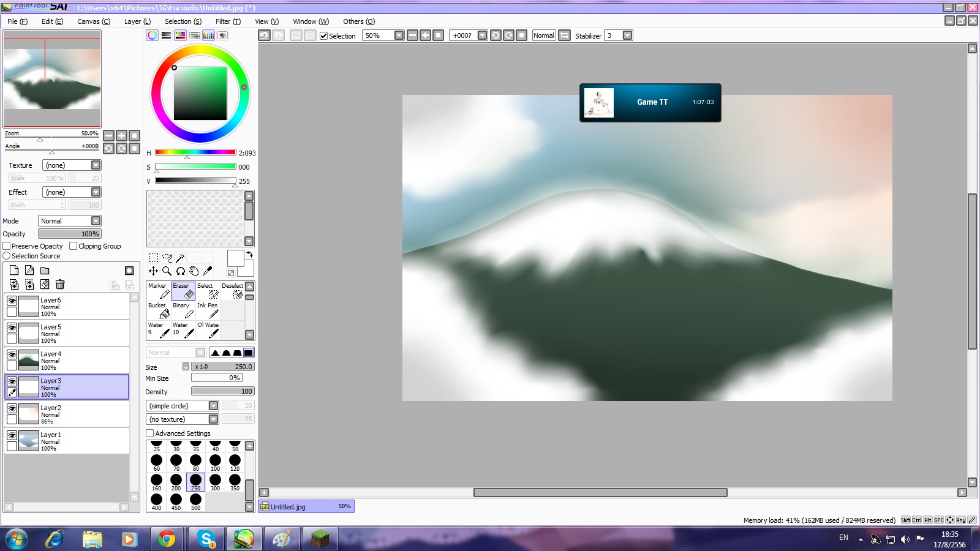Pick the Lasso selection tool
This screenshot has width=980, height=551.
click(x=167, y=258)
